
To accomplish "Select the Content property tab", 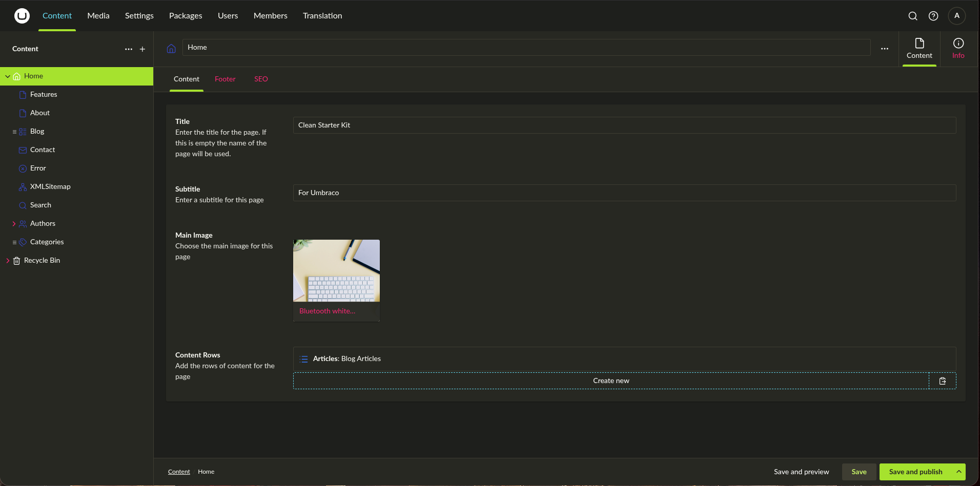I will (187, 79).
